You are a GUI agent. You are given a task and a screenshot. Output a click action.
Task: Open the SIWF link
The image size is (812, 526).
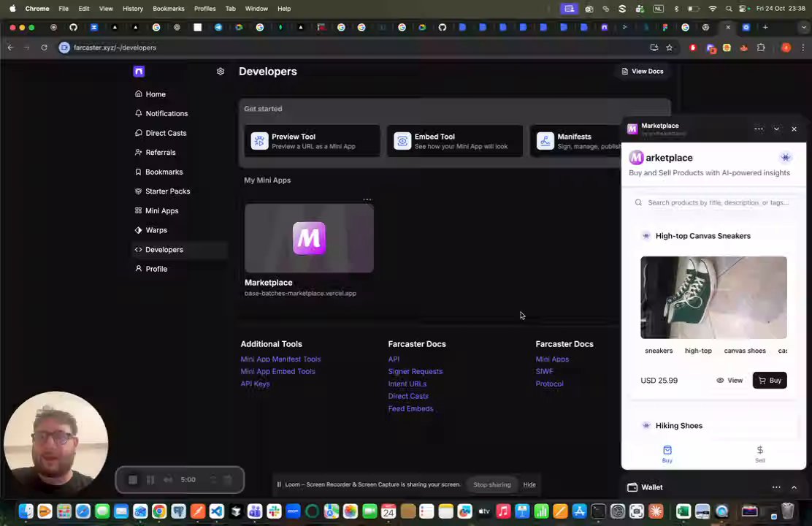pos(544,372)
